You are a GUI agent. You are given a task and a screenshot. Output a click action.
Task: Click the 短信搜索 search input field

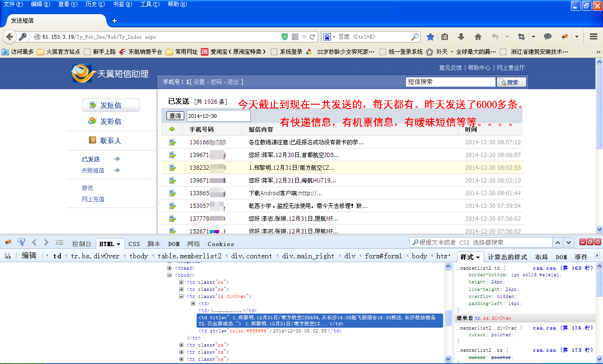(451, 82)
